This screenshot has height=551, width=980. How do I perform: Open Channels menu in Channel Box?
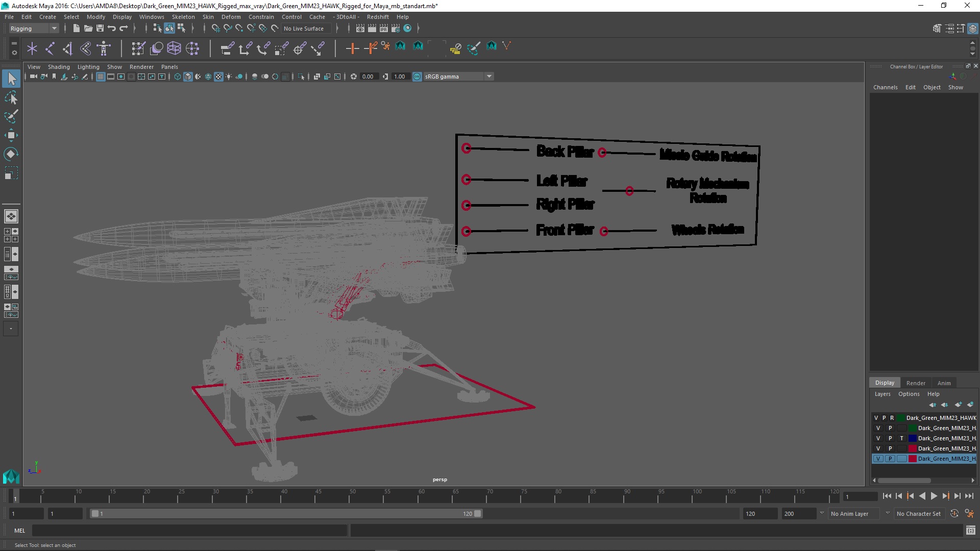pyautogui.click(x=885, y=87)
